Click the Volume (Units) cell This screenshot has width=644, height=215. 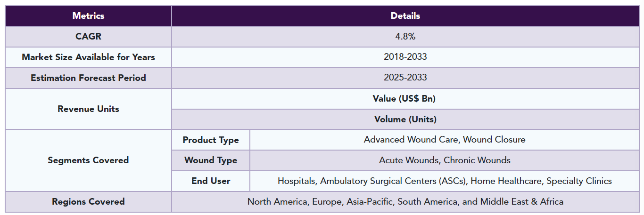pyautogui.click(x=405, y=119)
